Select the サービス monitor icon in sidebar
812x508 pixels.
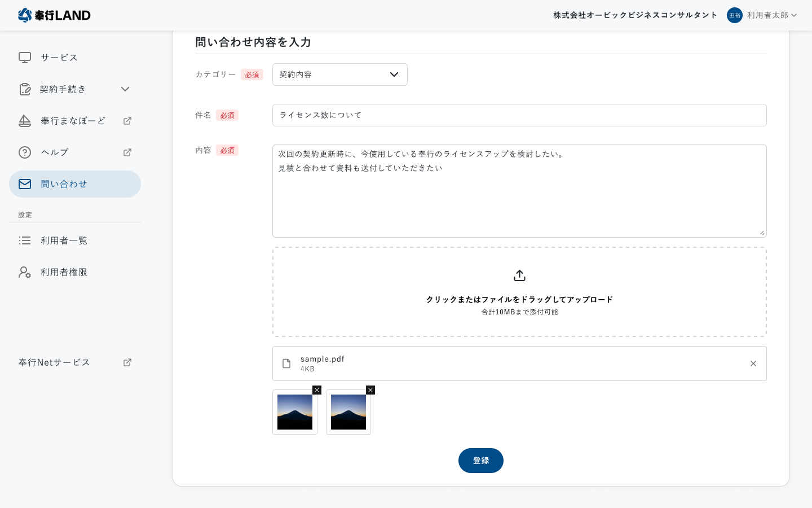point(25,57)
